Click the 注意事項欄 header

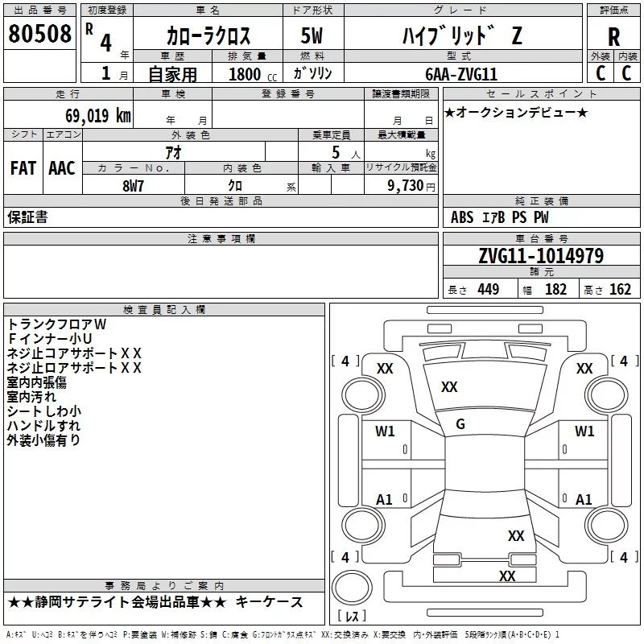[221, 238]
